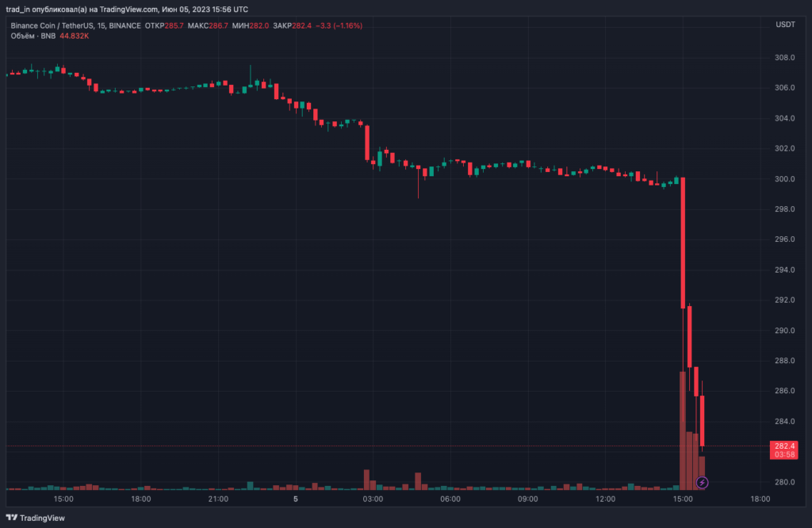Viewport: 812px width, 528px height.
Task: Select the 300.0 price axis label
Action: point(784,179)
